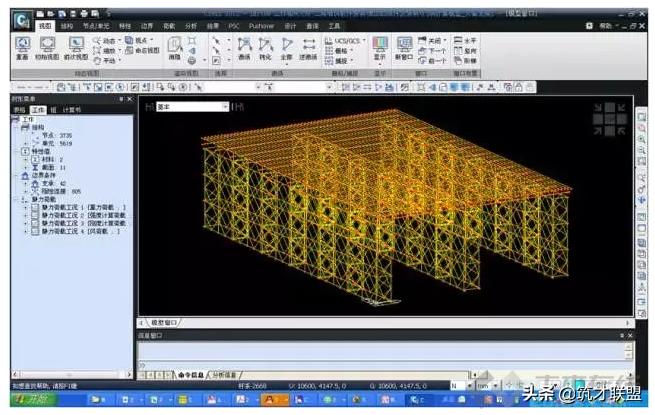Open the 基本 combo box in model view
The image size is (655, 415).
[x=193, y=107]
